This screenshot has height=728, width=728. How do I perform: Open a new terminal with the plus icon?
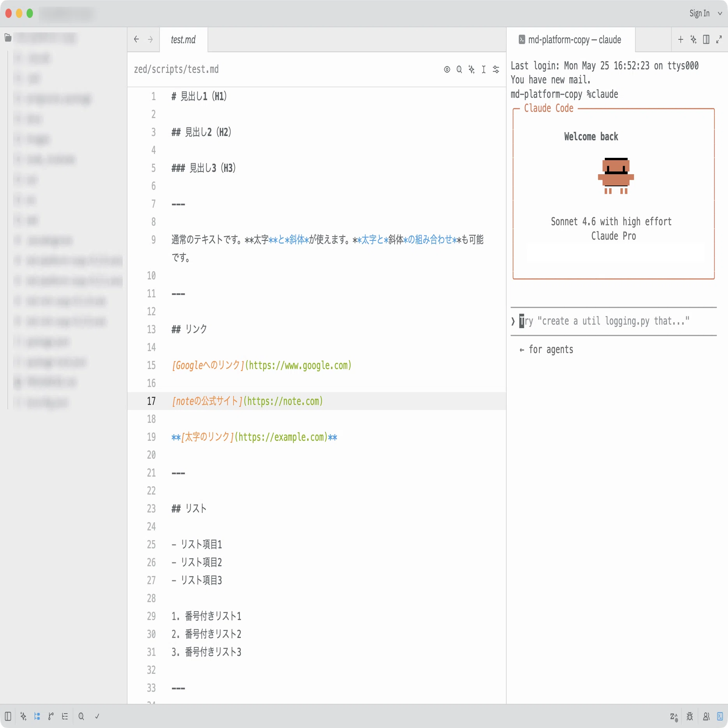pyautogui.click(x=680, y=39)
